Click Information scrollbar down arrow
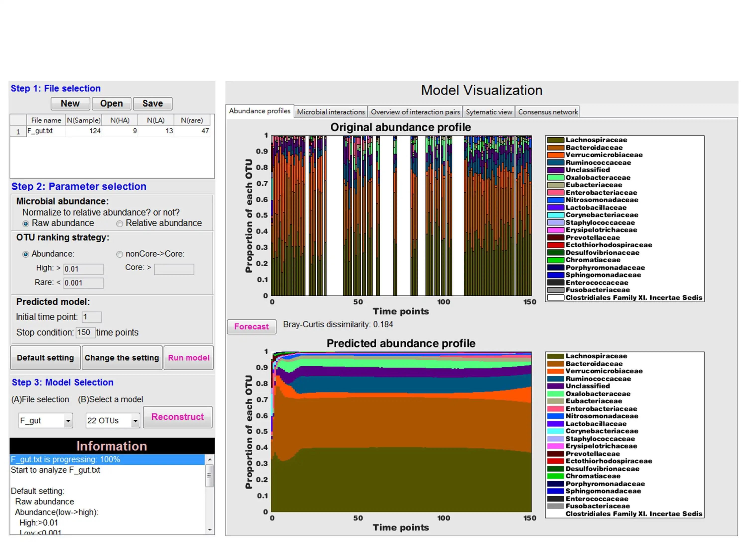This screenshot has height=560, width=747. [210, 530]
